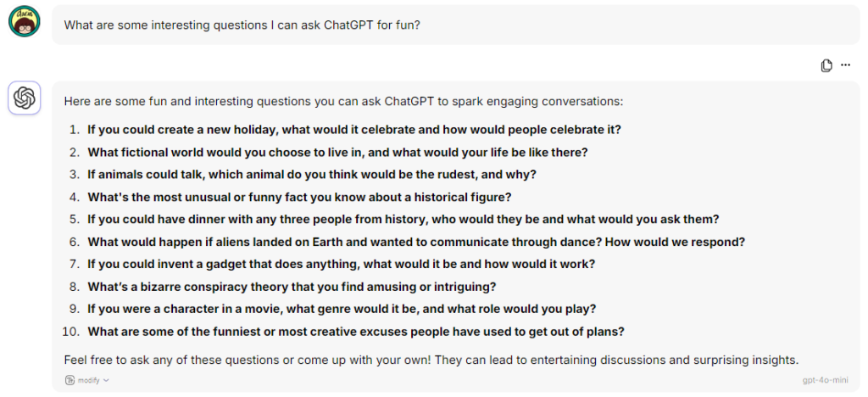The image size is (868, 397).
Task: Click the gpt-4o-mini model label
Action: pyautogui.click(x=826, y=380)
